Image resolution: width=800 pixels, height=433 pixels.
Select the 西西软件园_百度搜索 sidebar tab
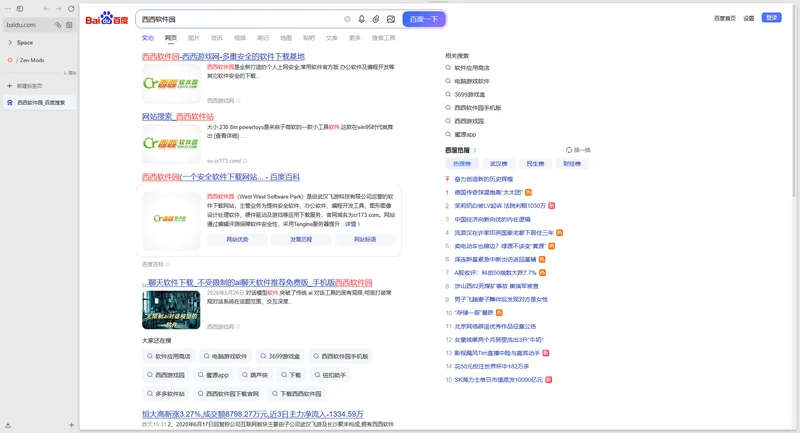(40, 103)
